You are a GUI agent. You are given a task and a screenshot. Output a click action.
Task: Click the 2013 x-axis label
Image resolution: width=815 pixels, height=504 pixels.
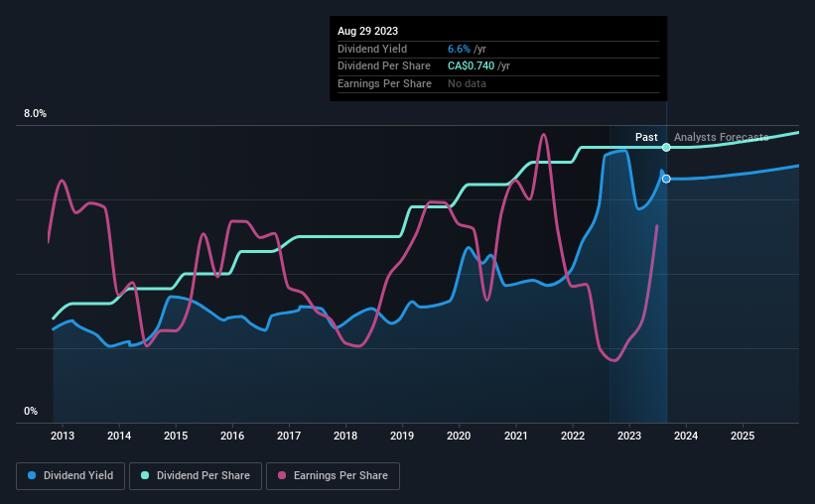(x=63, y=436)
